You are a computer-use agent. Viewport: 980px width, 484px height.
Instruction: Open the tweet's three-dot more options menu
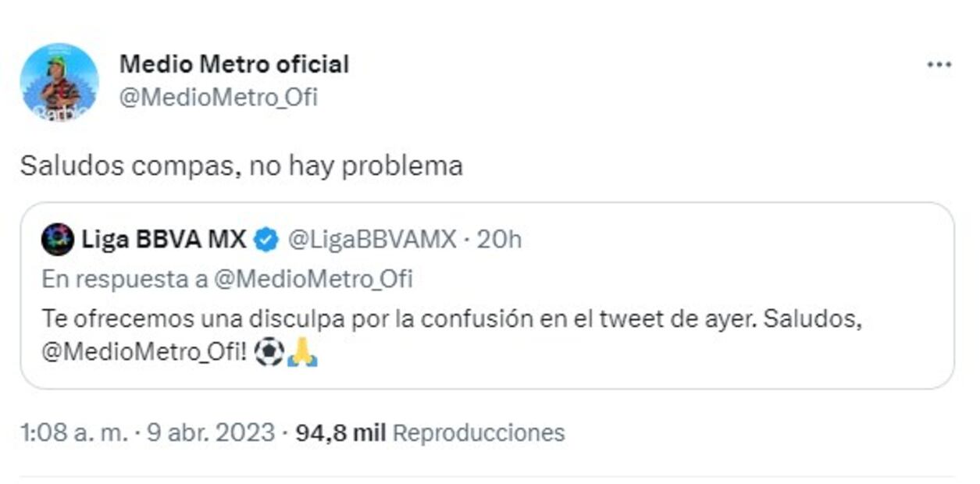point(939,66)
